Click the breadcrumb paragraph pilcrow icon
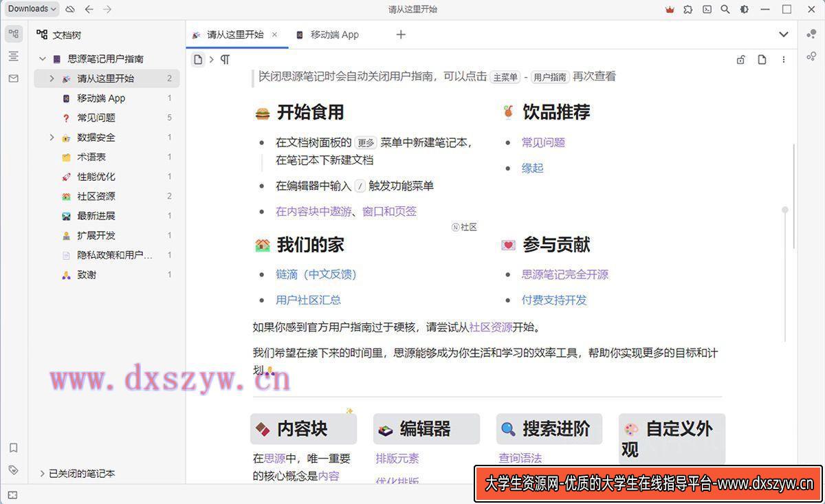The image size is (825, 504). tap(225, 60)
